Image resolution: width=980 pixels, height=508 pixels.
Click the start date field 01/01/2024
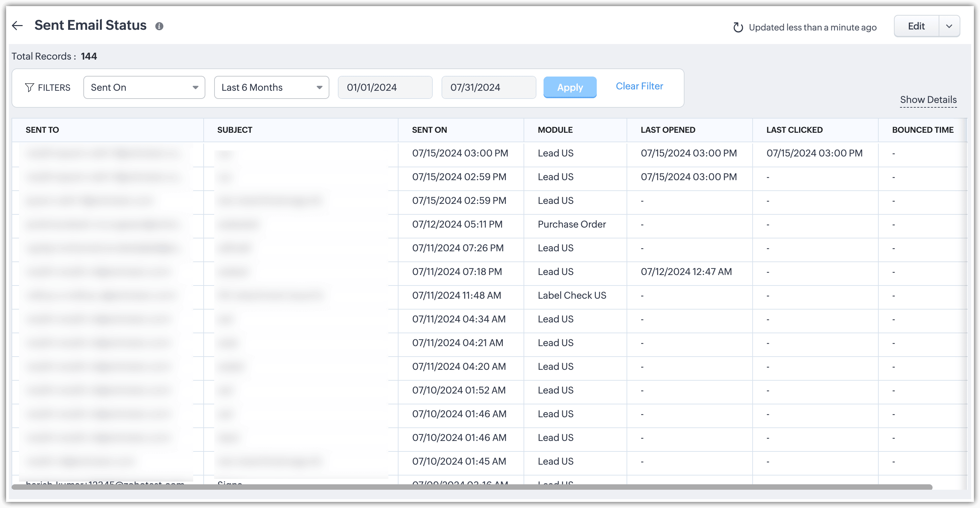[x=385, y=87]
